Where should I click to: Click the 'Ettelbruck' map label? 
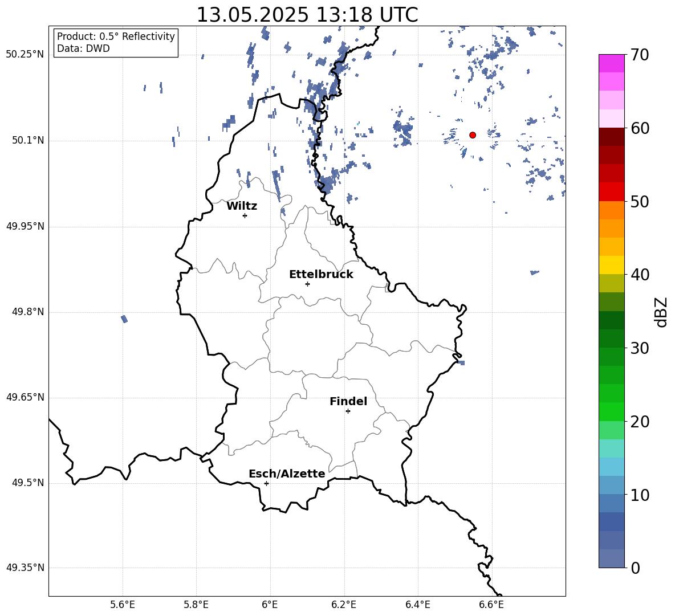coord(321,275)
